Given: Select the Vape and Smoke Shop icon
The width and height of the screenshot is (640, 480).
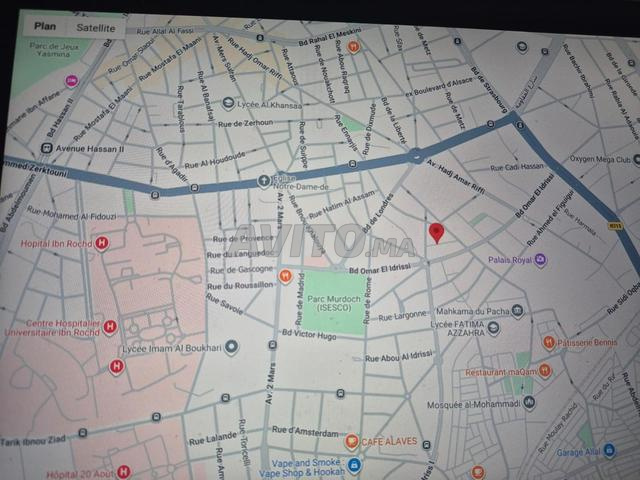Looking at the screenshot, I should (x=354, y=465).
